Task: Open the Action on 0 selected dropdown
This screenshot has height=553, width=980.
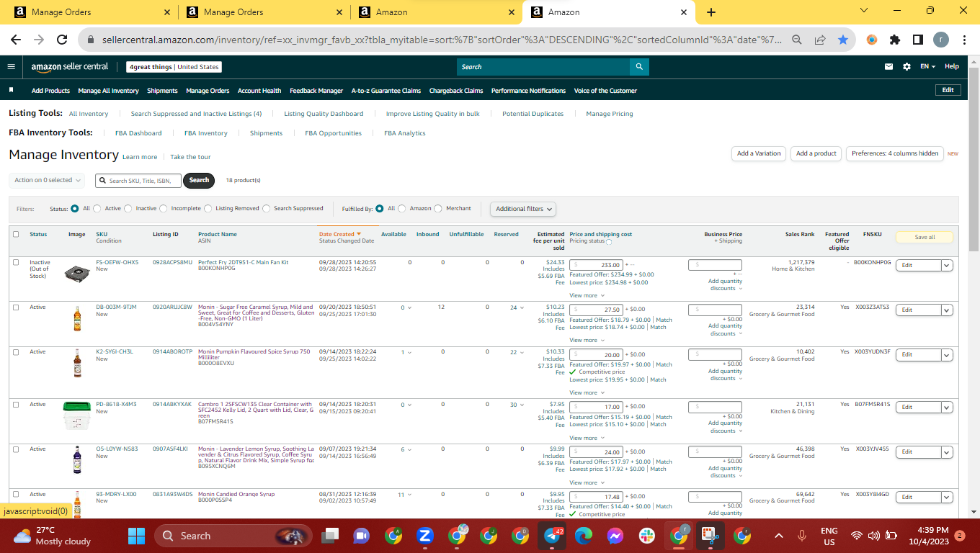Action: 48,180
